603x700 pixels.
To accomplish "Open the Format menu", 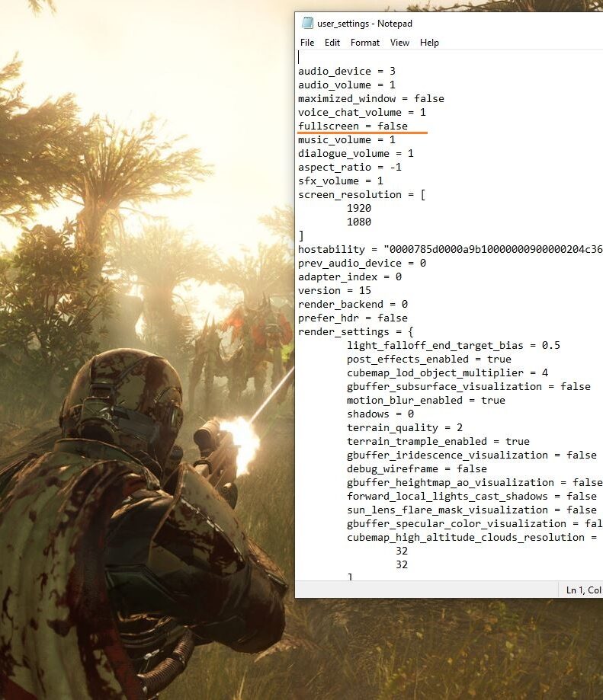I will coord(365,43).
